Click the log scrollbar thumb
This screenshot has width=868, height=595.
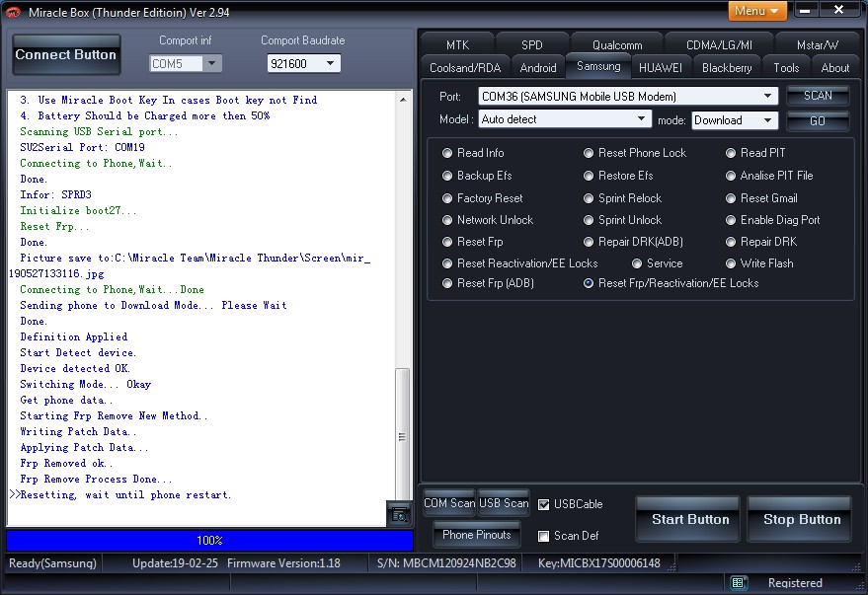(403, 434)
